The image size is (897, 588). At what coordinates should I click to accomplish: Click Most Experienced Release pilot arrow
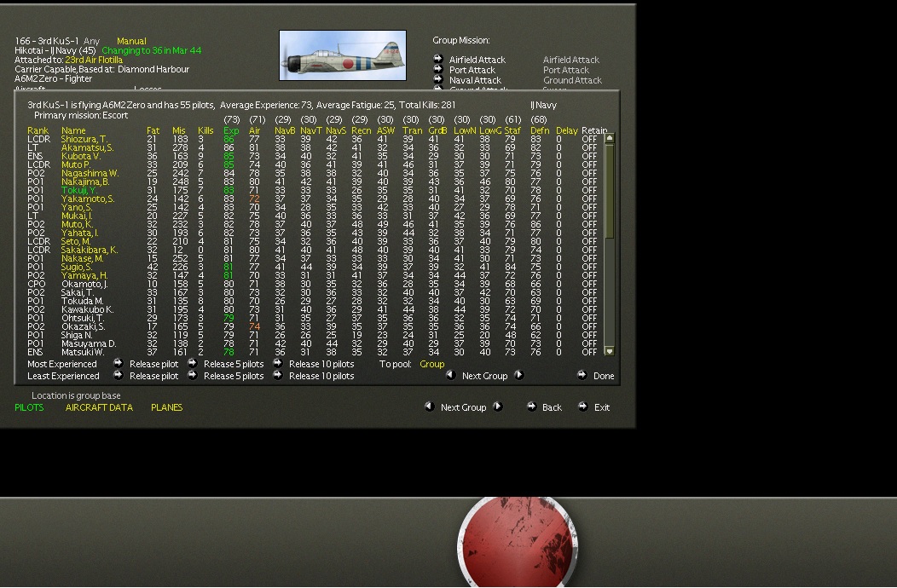click(118, 363)
